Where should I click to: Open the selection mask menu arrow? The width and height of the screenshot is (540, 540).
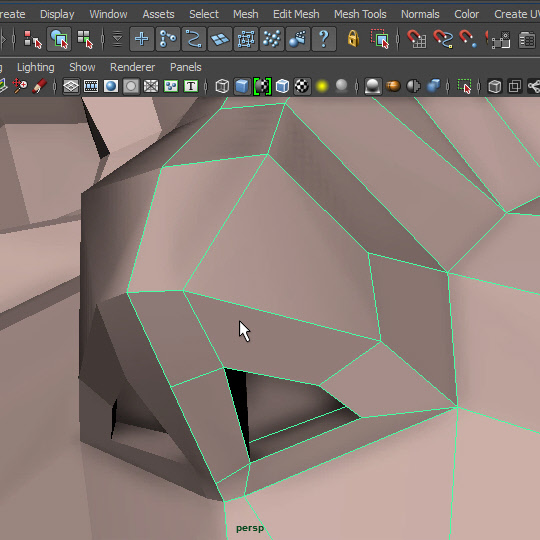[117, 39]
